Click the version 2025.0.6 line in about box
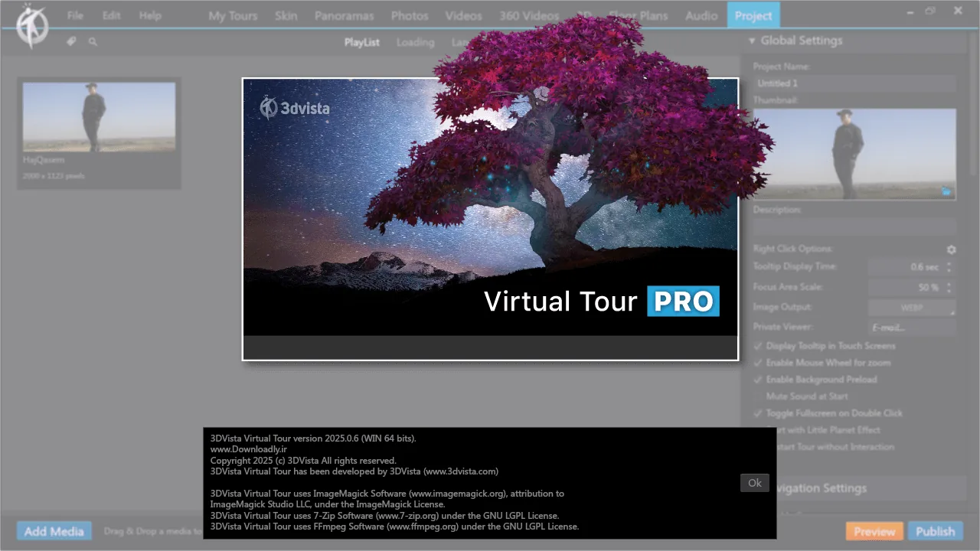 pos(313,439)
